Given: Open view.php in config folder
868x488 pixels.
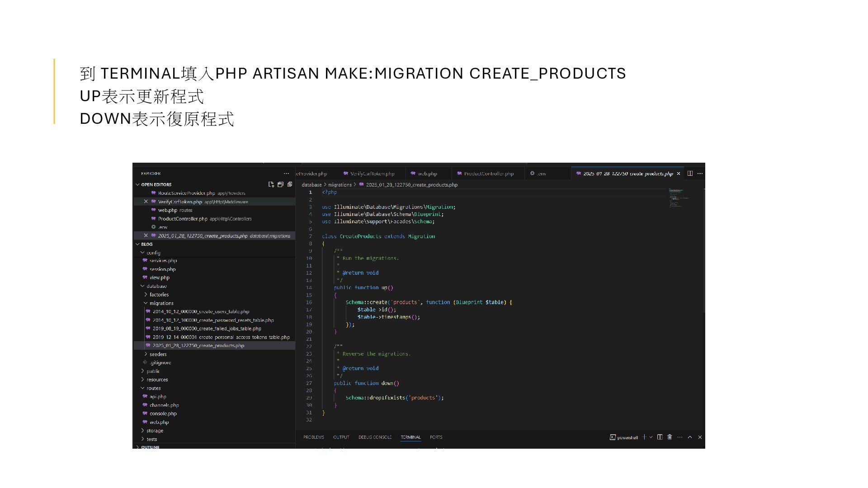Looking at the screenshot, I should coord(215,277).
